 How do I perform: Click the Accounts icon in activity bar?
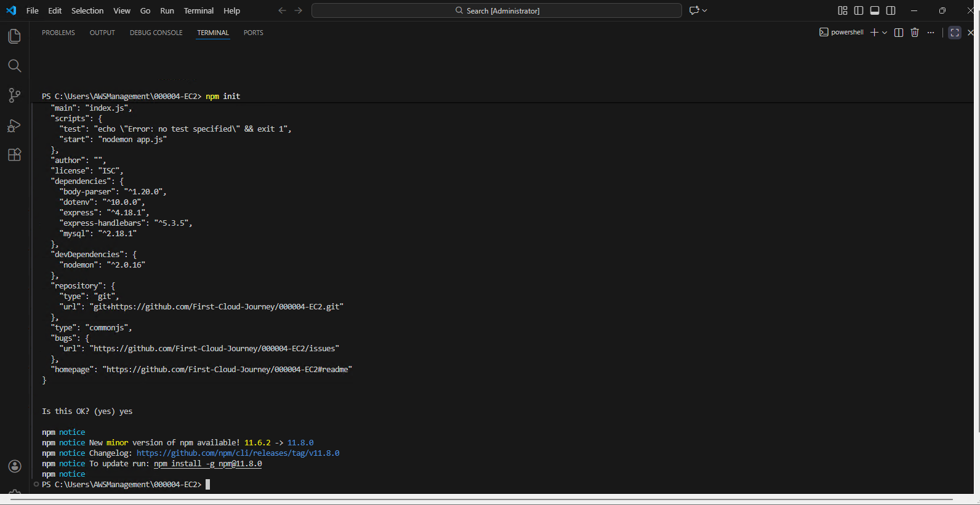(15, 466)
